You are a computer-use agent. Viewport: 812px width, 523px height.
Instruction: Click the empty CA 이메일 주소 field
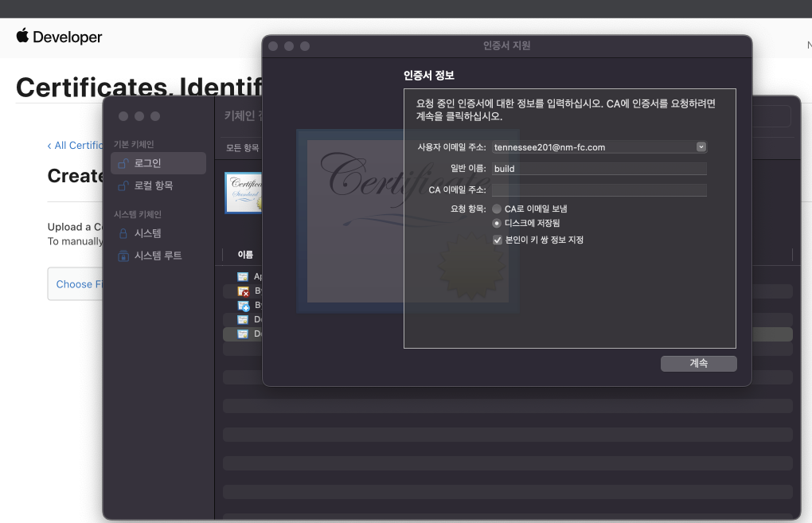(599, 190)
